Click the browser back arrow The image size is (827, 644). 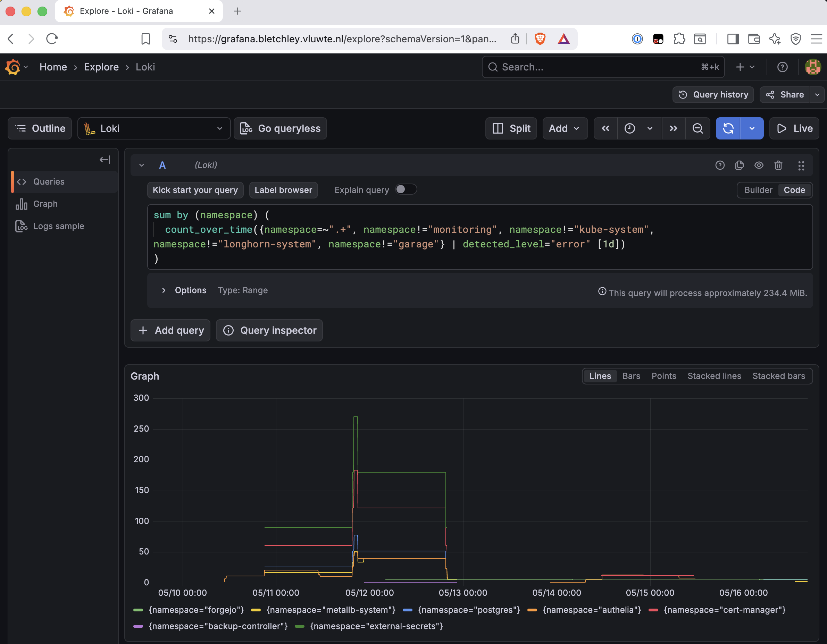[x=11, y=39]
